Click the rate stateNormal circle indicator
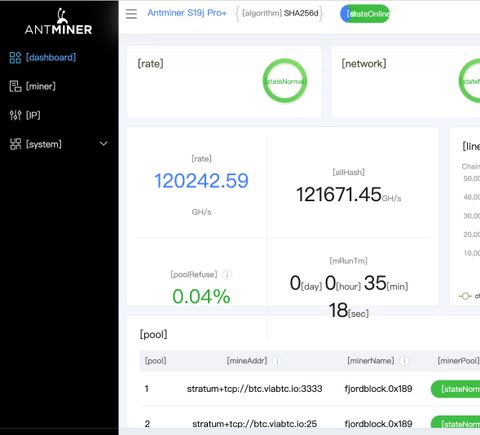 point(285,81)
